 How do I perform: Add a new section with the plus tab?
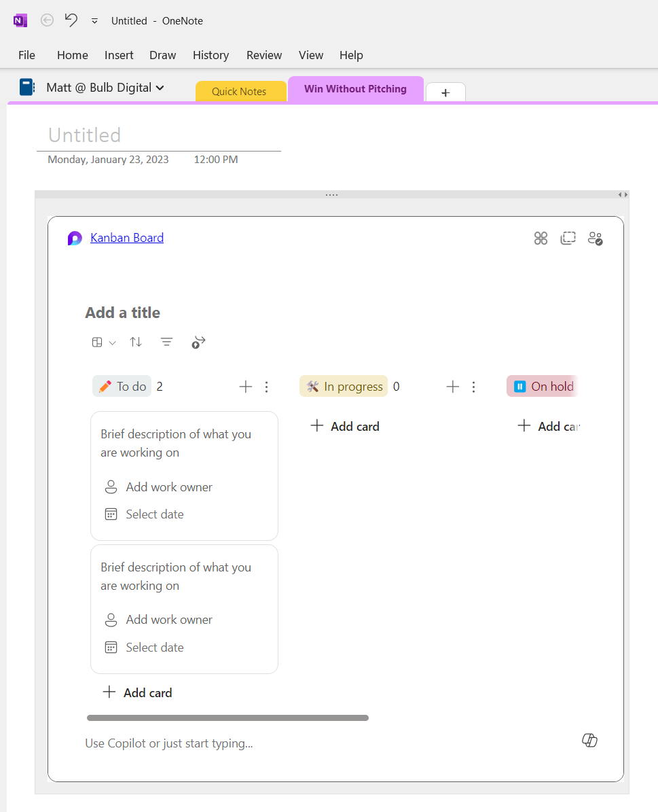[x=445, y=92]
